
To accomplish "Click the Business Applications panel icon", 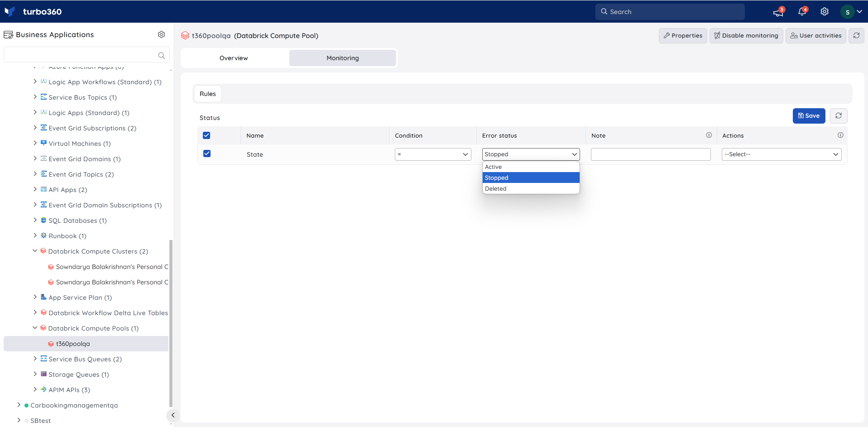I will (x=8, y=35).
